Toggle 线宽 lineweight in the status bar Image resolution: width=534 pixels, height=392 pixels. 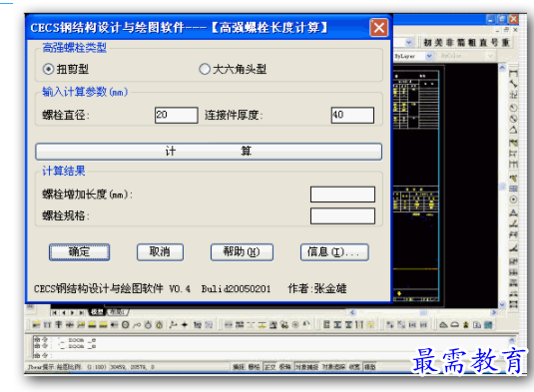click(354, 367)
